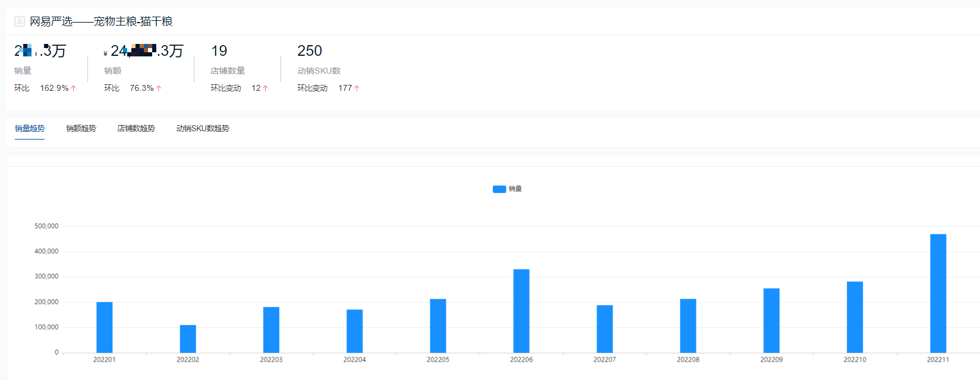Click the 202207 bar in chart
The image size is (980, 380).
(605, 329)
